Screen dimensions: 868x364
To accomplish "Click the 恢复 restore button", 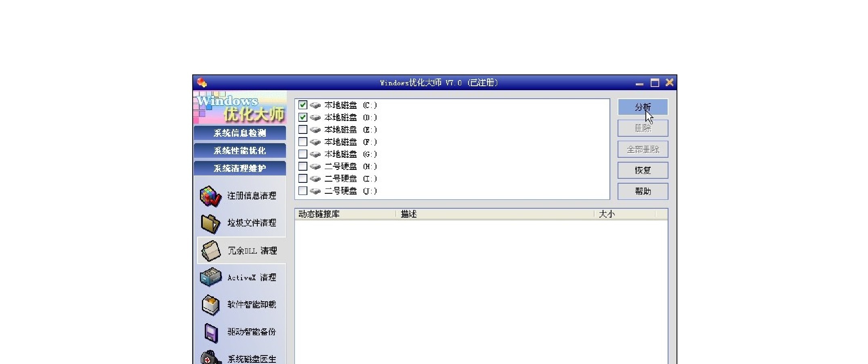I will (643, 170).
